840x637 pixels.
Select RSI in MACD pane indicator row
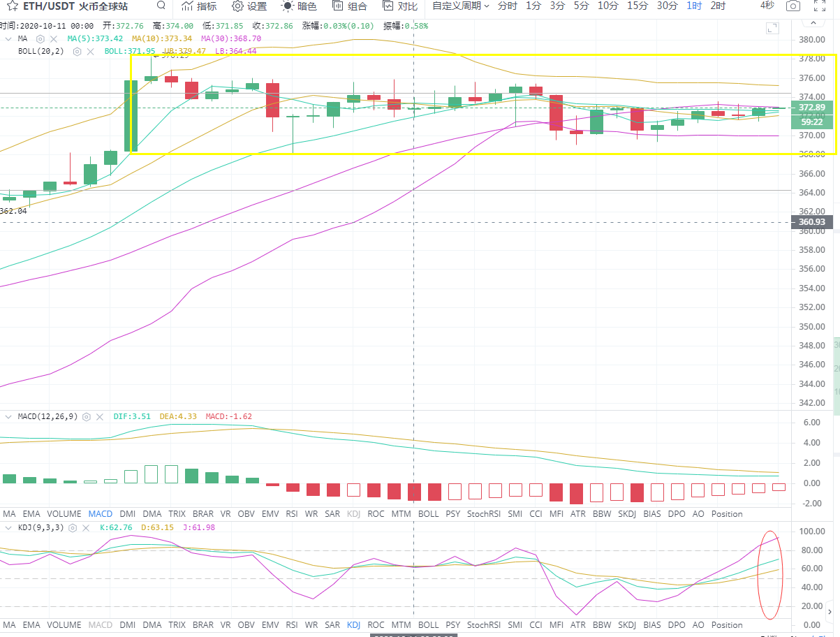[x=292, y=513]
